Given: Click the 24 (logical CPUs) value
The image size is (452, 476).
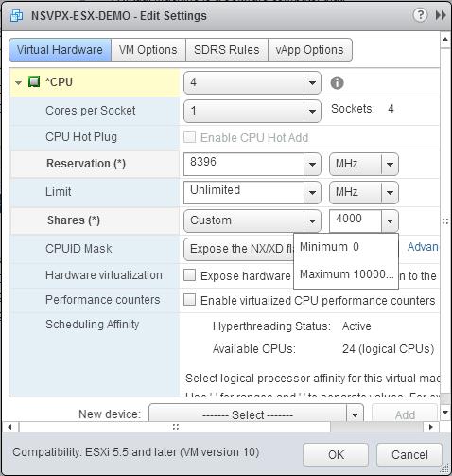Looking at the screenshot, I should pyautogui.click(x=388, y=349).
